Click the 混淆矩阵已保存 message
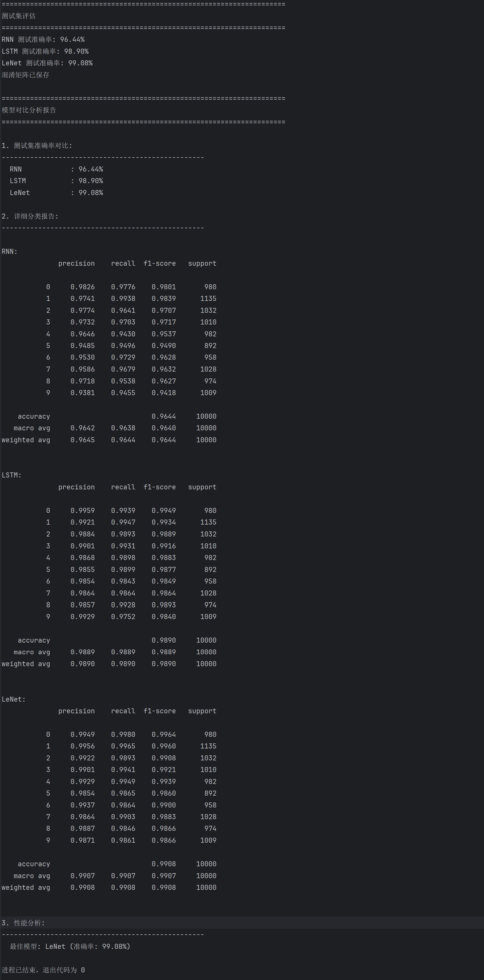 26,75
